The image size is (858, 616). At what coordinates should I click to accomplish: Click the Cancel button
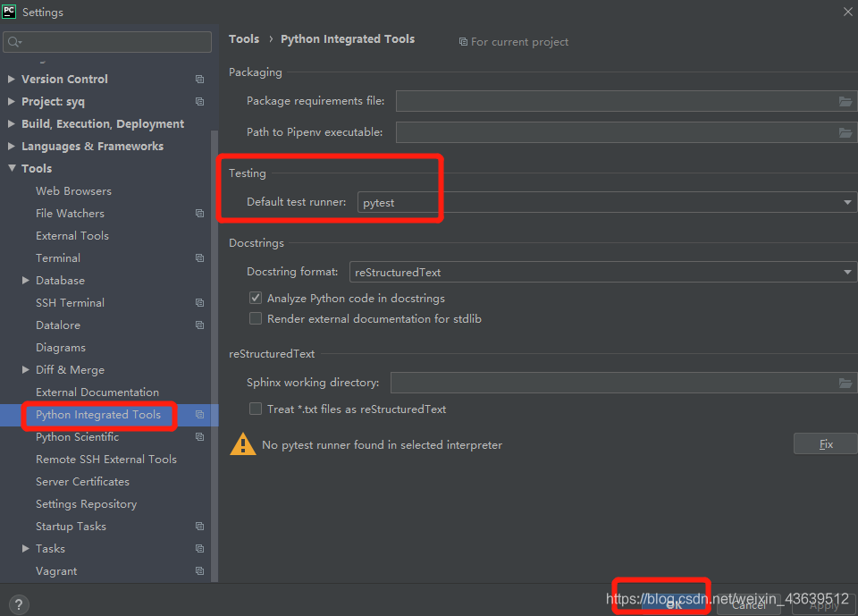click(x=749, y=604)
